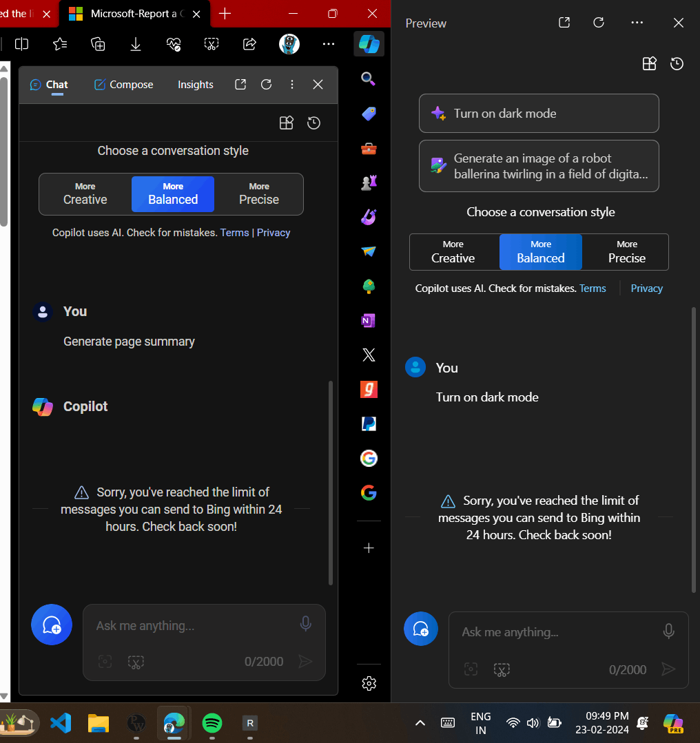Open the Games chess sidebar icon
Image resolution: width=700 pixels, height=743 pixels.
(369, 182)
